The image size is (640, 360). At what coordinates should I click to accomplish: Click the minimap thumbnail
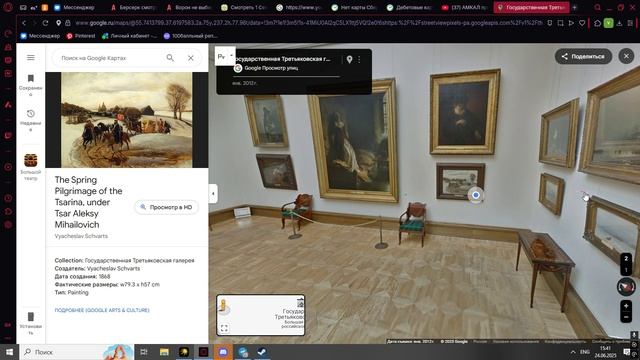click(260, 315)
